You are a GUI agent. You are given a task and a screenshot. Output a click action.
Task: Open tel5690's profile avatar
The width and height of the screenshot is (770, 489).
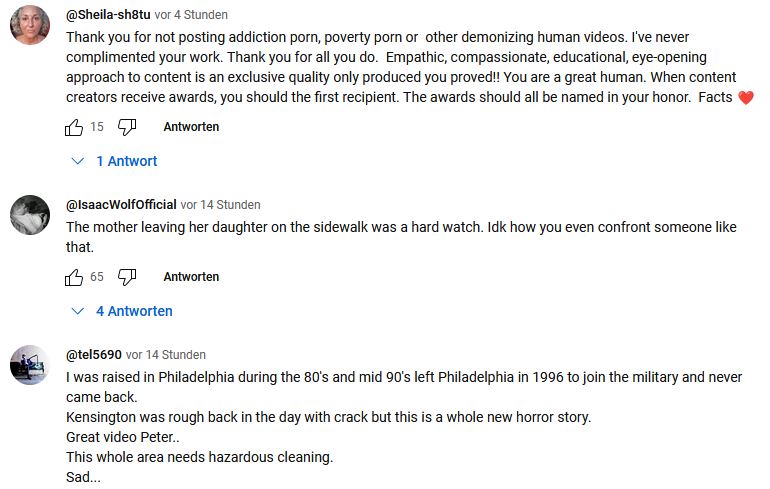tap(30, 364)
